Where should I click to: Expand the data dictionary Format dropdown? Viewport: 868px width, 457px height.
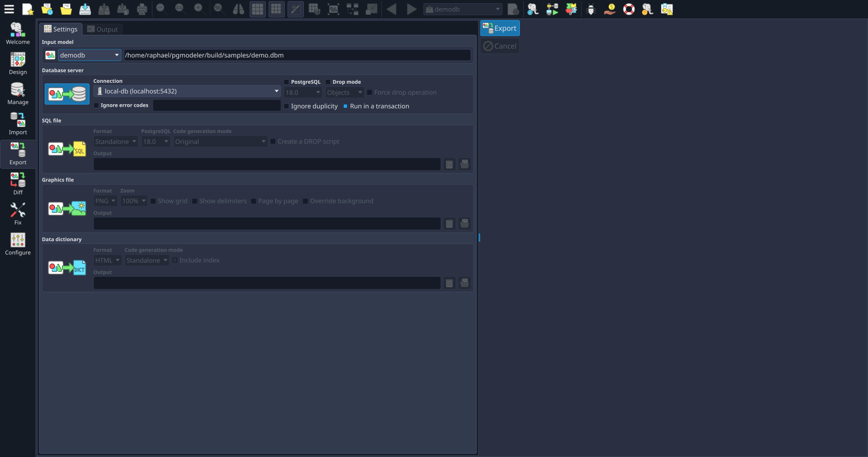(x=107, y=260)
